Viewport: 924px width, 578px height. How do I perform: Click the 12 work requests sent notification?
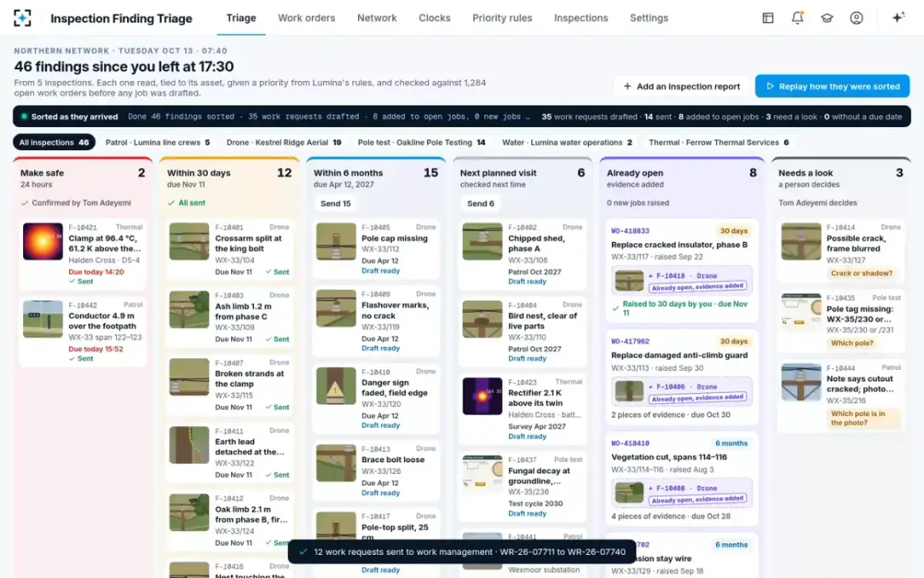(x=462, y=552)
